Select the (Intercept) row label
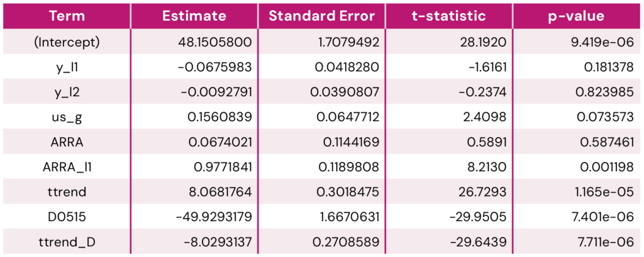 67,42
